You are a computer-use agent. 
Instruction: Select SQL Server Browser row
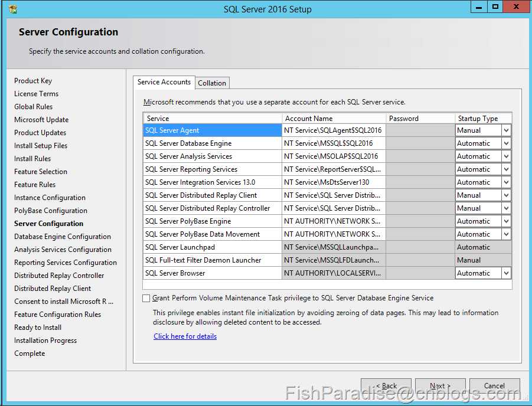point(213,273)
